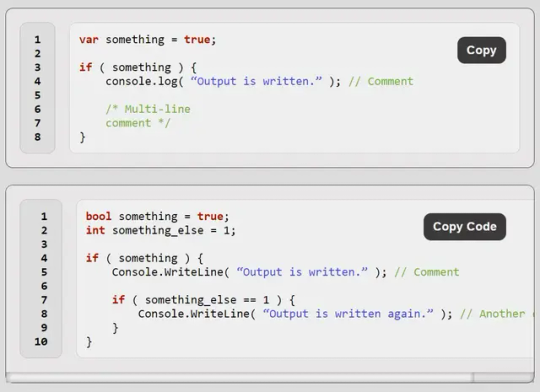Click line number 5 in second code block
Image resolution: width=540 pixels, height=392 pixels.
[44, 272]
